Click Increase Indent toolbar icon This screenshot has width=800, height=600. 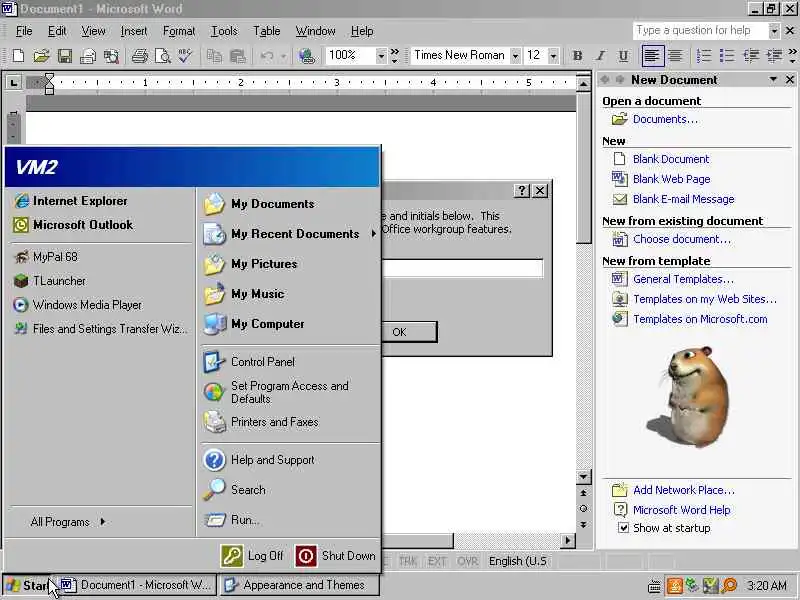coord(774,56)
